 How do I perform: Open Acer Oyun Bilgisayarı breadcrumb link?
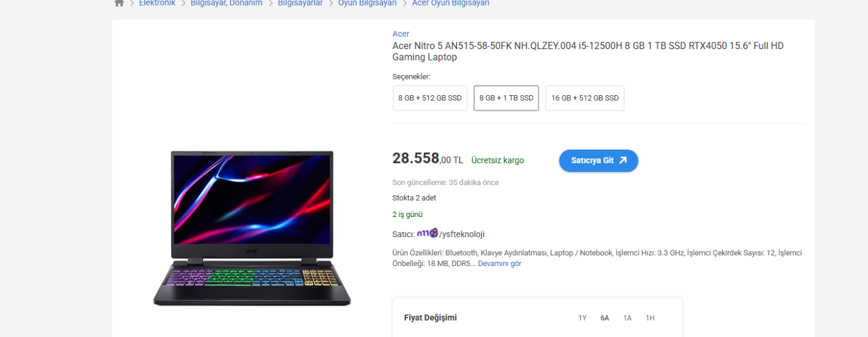(x=451, y=3)
